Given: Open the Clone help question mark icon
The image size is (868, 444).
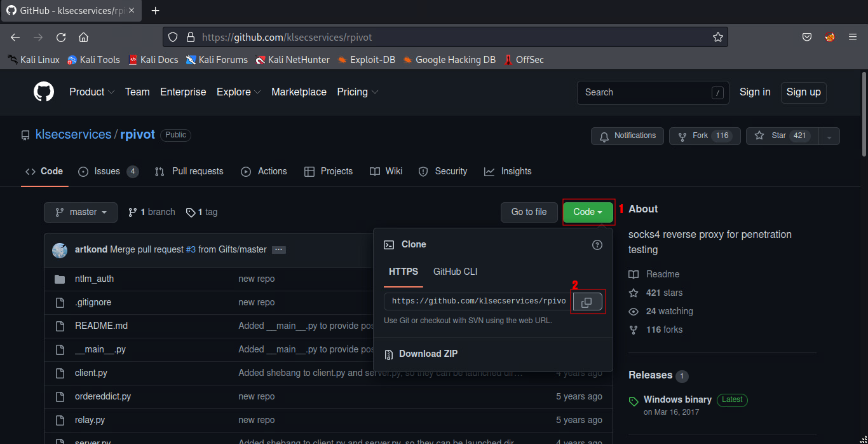Looking at the screenshot, I should [x=597, y=245].
